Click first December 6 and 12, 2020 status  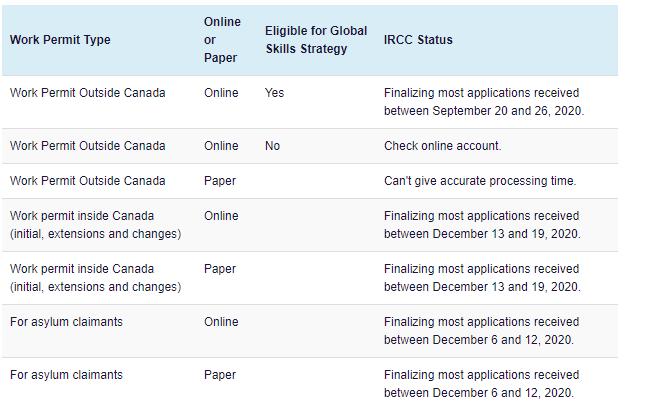click(x=481, y=331)
